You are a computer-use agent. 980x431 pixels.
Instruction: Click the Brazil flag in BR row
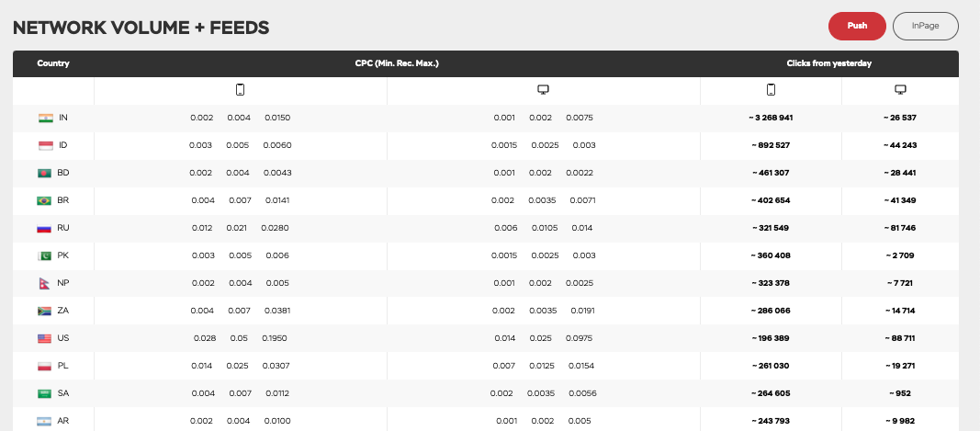tap(44, 201)
